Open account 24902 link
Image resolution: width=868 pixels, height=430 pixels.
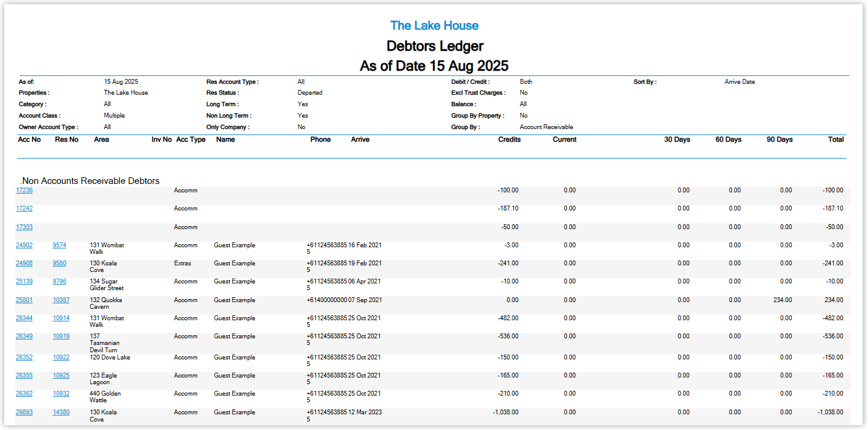[24, 245]
